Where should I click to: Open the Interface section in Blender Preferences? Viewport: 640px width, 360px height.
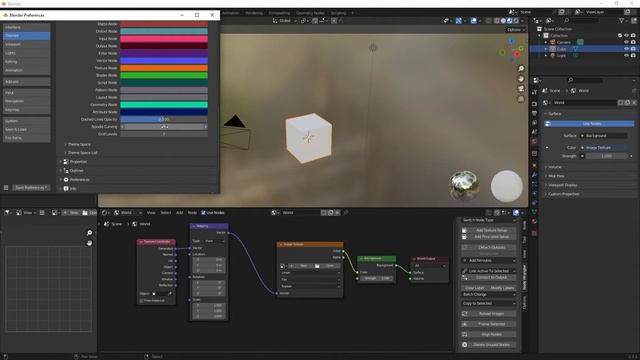(27, 27)
